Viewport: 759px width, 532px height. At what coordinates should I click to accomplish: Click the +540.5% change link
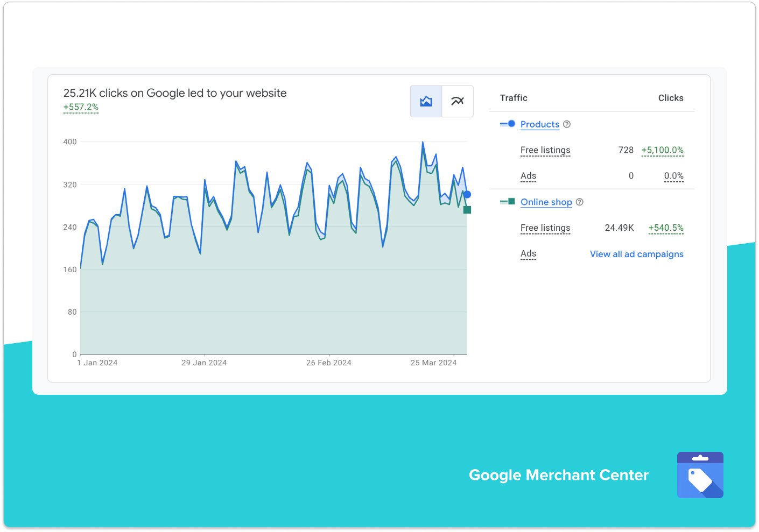coord(666,228)
